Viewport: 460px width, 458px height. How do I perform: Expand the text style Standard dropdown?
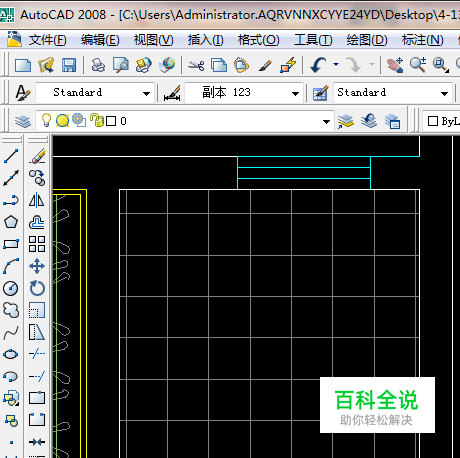[x=146, y=93]
